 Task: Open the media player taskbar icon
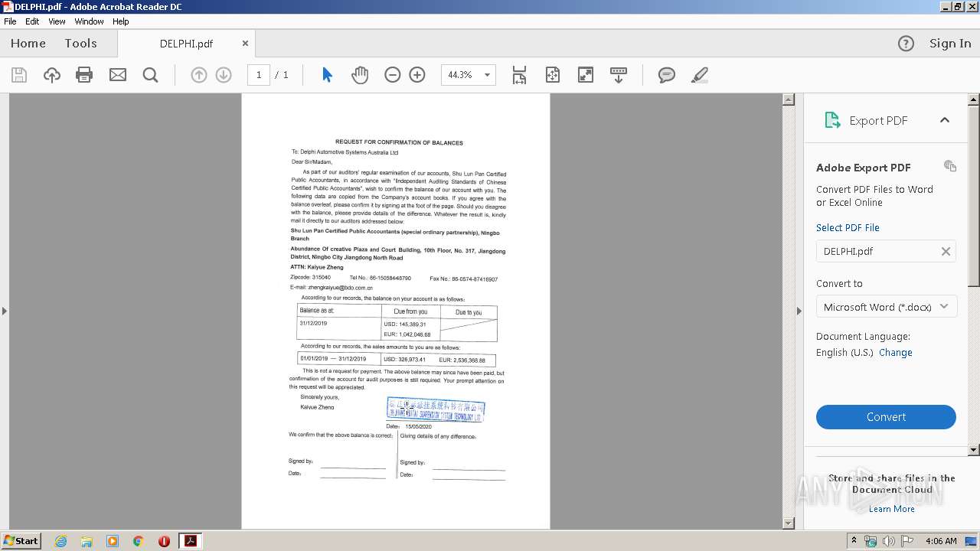tap(113, 541)
